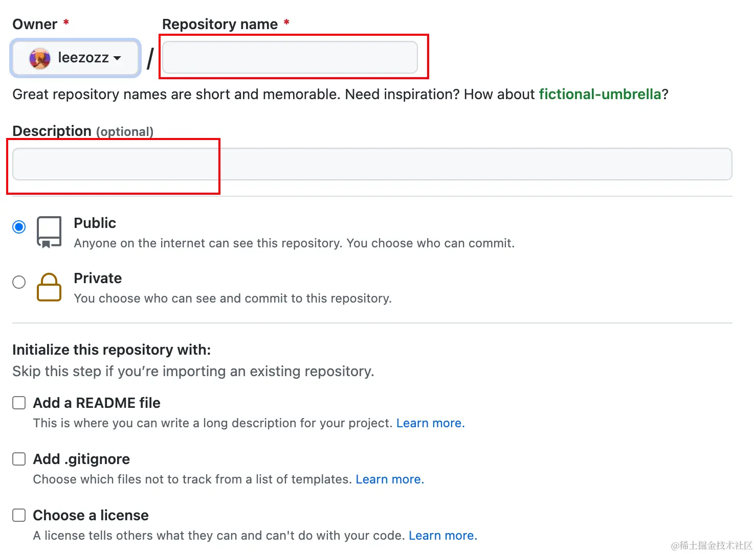Tick the Choose a license checkbox
This screenshot has width=756, height=554.
pyautogui.click(x=19, y=515)
